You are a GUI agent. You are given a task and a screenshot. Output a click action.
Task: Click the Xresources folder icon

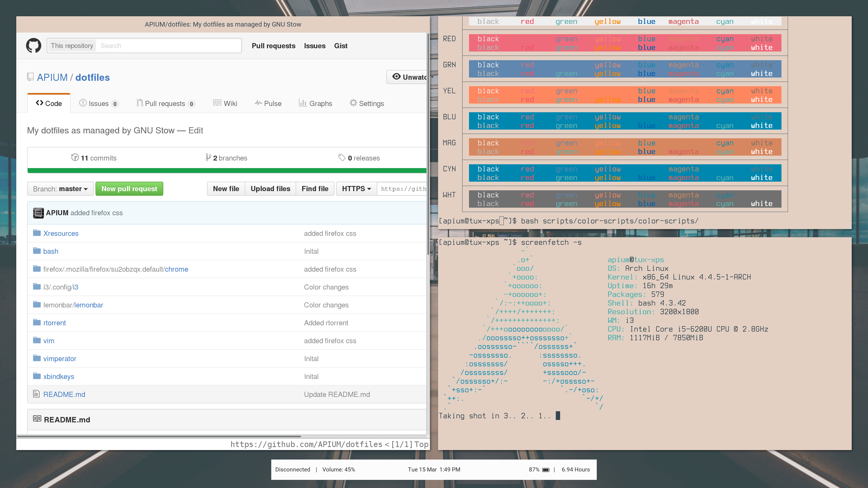tap(37, 233)
